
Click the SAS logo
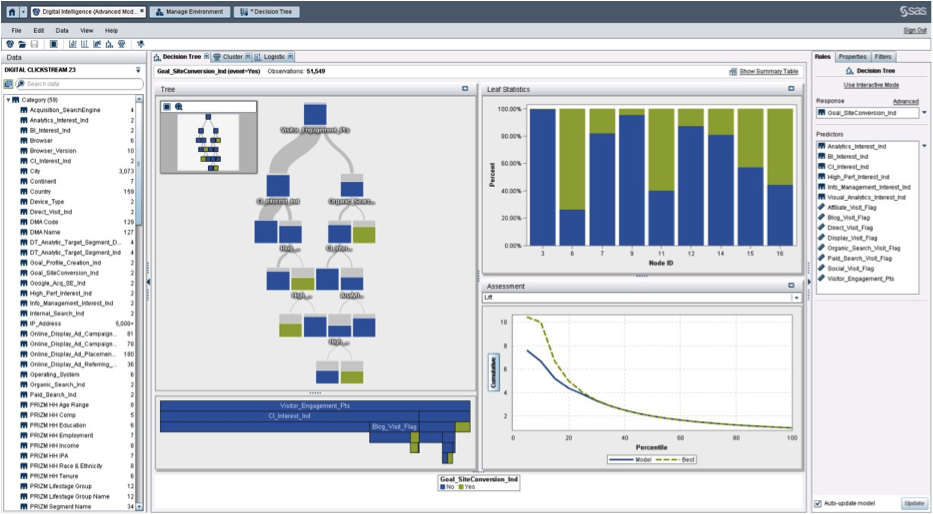point(913,11)
